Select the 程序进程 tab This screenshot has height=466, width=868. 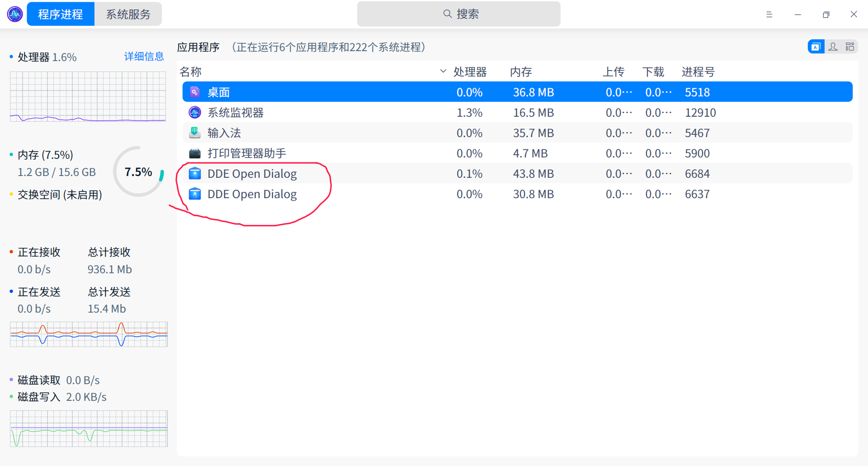point(60,14)
